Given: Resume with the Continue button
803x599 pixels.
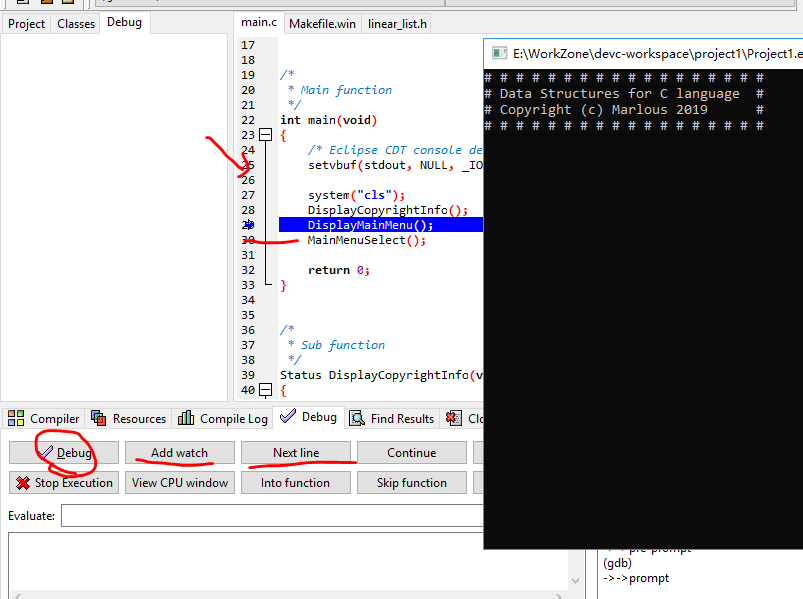Looking at the screenshot, I should pyautogui.click(x=412, y=453).
